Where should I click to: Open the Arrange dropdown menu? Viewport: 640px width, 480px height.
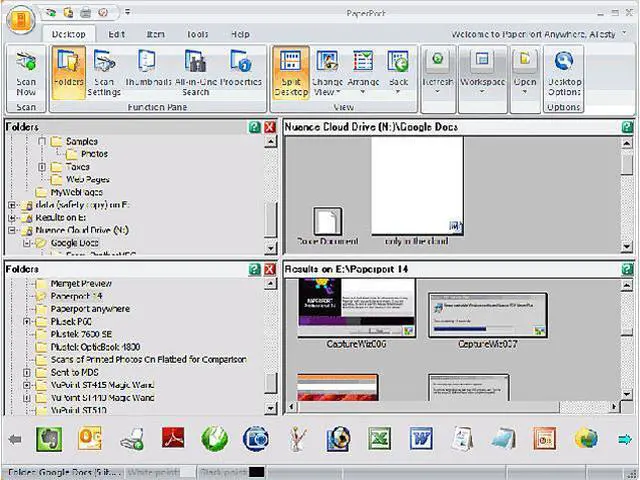click(x=363, y=73)
